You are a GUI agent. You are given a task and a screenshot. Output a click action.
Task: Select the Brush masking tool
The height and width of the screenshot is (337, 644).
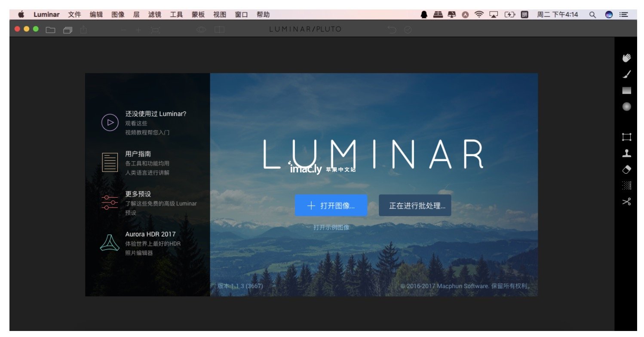click(x=626, y=74)
